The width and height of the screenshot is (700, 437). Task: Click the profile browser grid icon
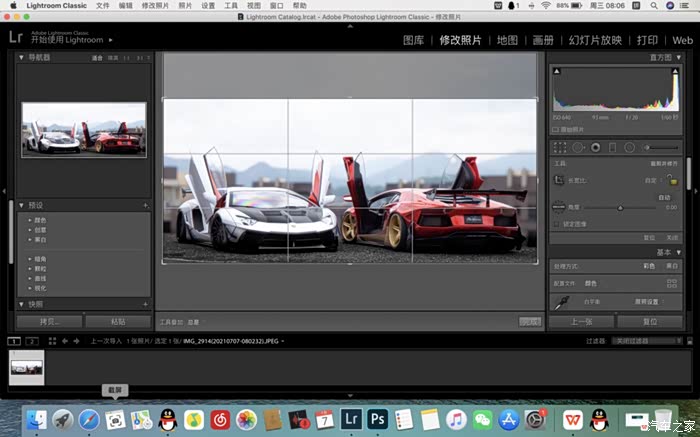(x=672, y=284)
